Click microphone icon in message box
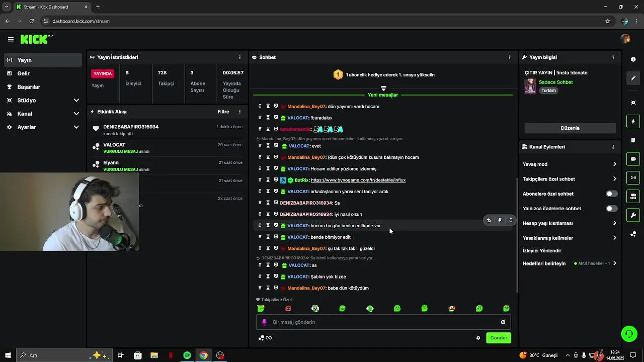The image size is (644, 362). (264, 322)
